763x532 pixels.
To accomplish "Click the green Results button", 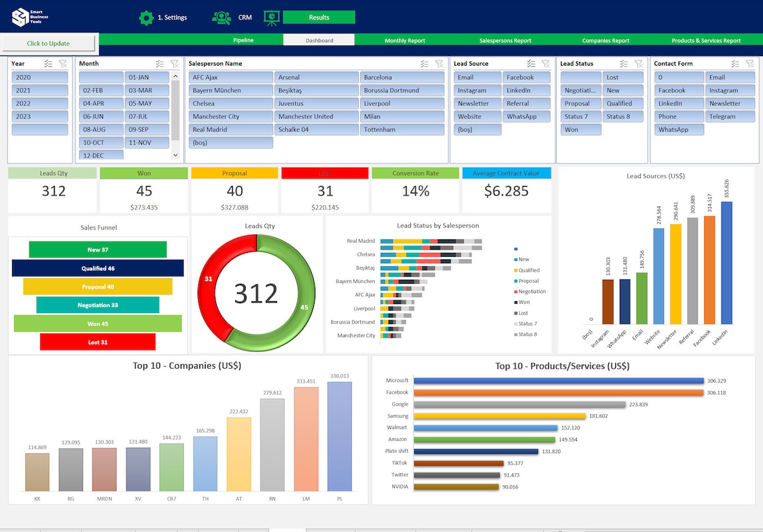I will pyautogui.click(x=319, y=18).
